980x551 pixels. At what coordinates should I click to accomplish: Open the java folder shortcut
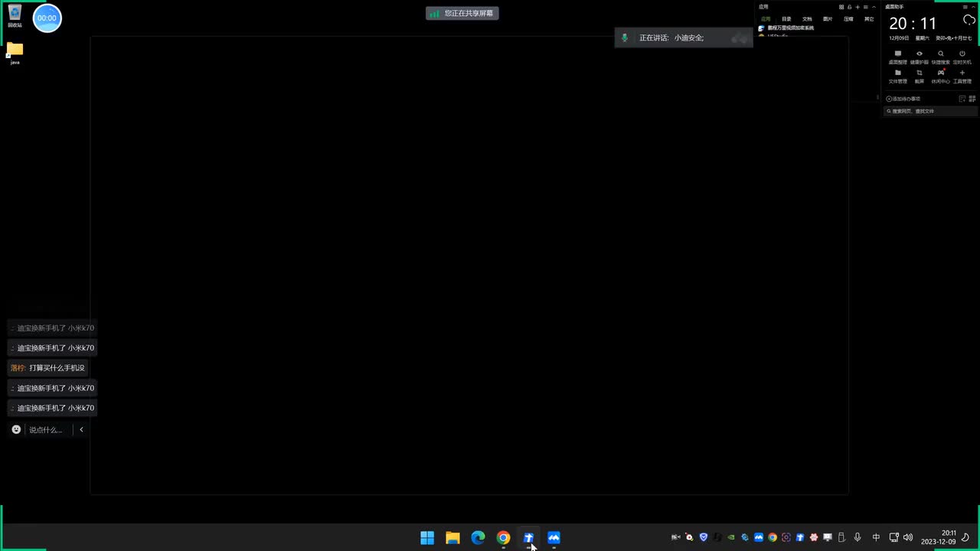[x=15, y=52]
